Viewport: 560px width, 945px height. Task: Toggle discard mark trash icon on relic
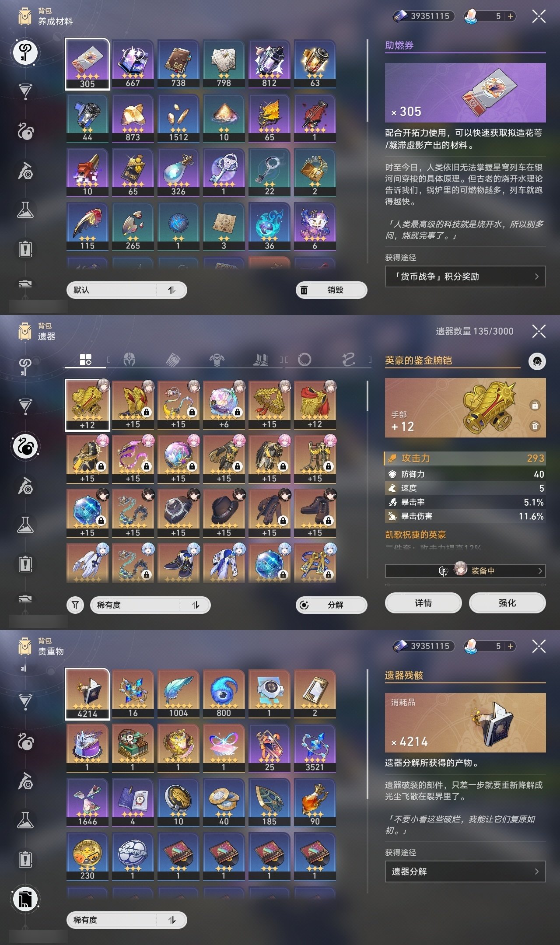coord(535,426)
